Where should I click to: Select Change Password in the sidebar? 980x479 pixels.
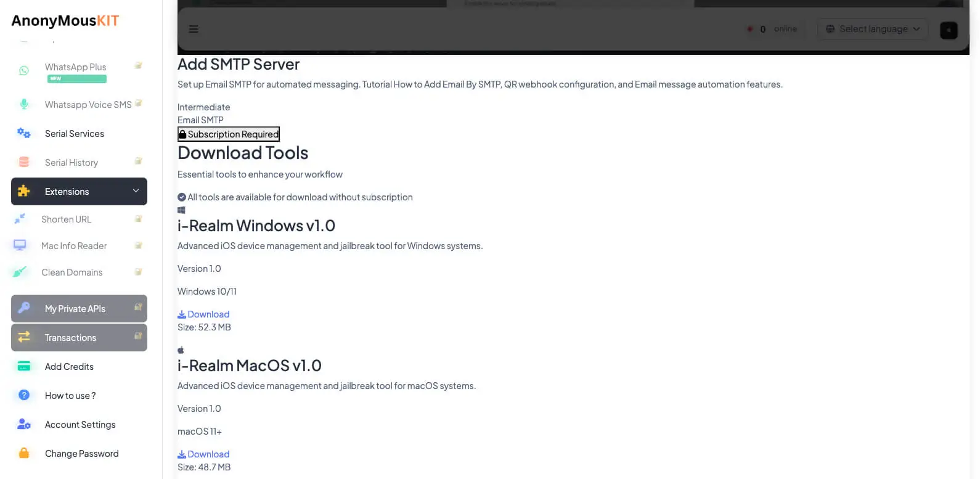pos(79,453)
